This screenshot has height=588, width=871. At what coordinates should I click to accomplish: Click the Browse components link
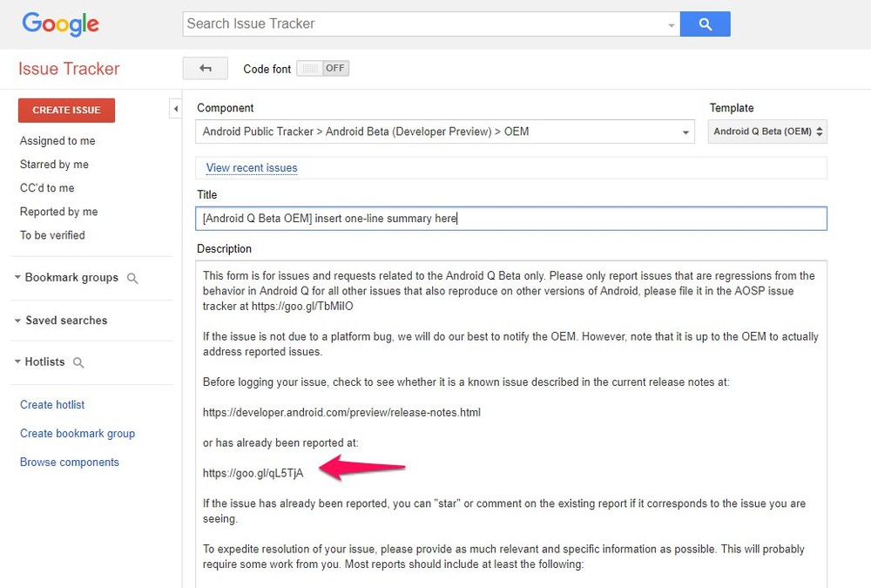point(70,463)
